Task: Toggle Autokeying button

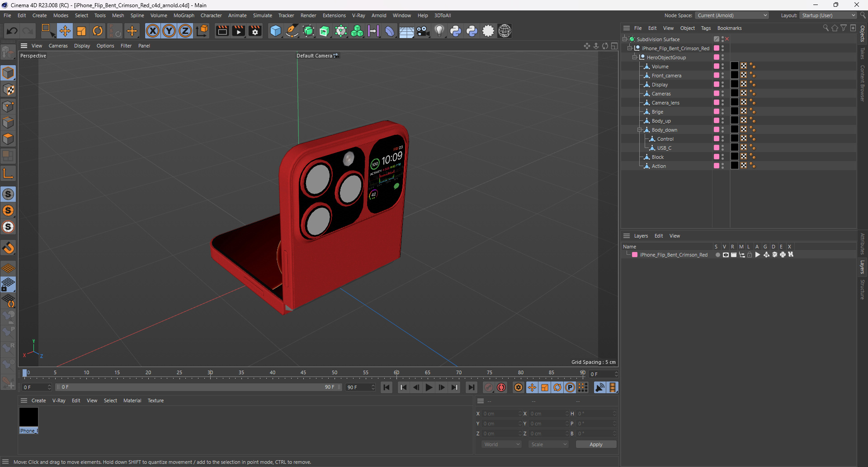Action: tap(501, 387)
